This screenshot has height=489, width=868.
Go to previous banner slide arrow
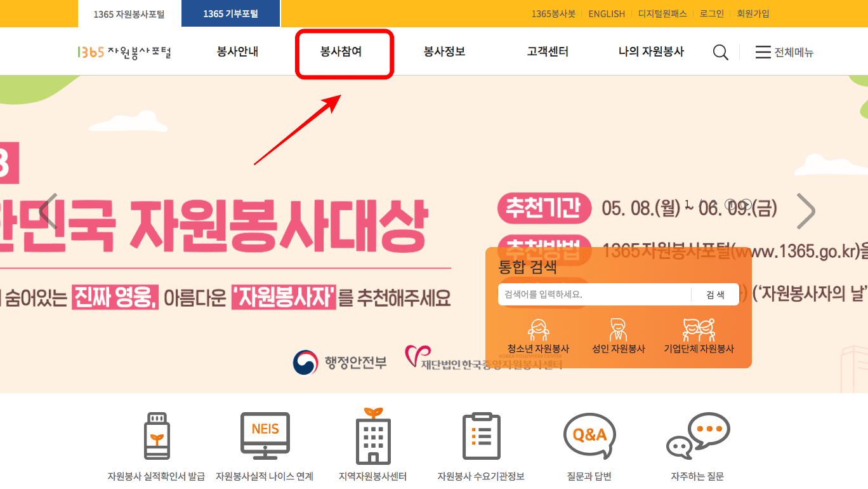[48, 211]
